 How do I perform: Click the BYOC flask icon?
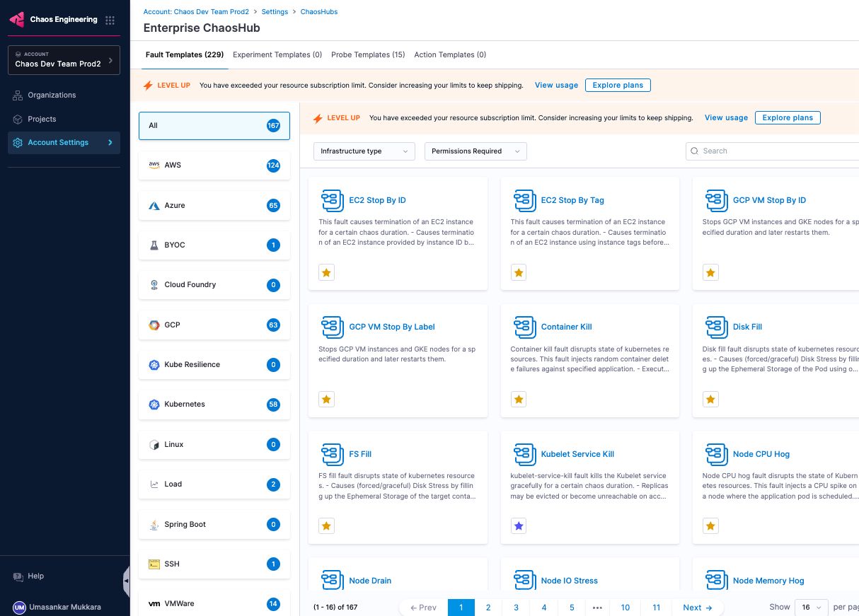click(154, 245)
